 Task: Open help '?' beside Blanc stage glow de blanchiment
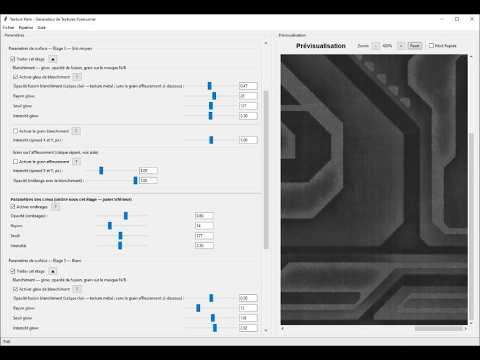click(77, 289)
